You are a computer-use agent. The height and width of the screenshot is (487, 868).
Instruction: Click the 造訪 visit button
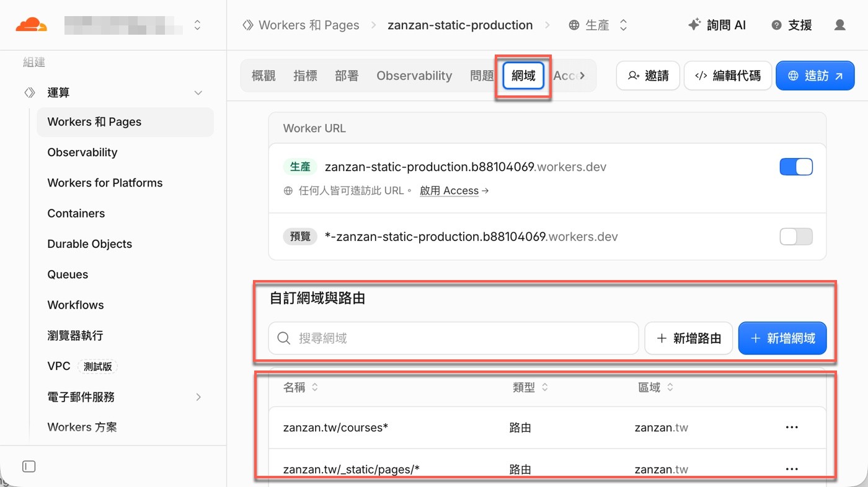click(815, 76)
